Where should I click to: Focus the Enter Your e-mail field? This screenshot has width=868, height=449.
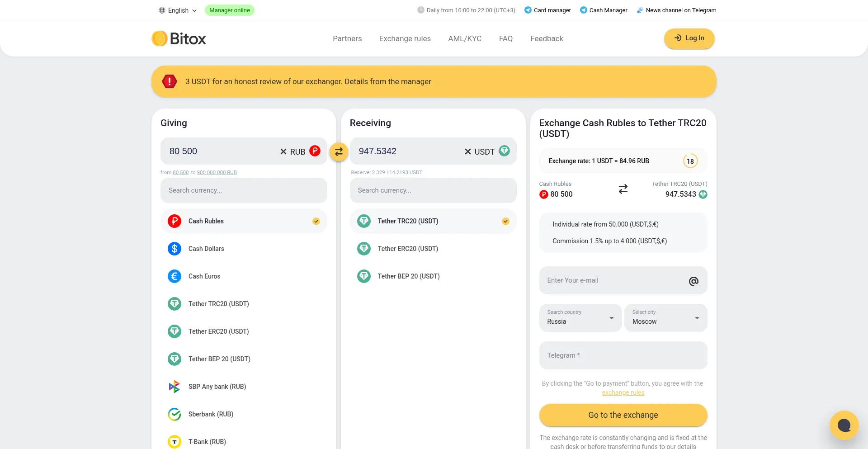point(615,280)
